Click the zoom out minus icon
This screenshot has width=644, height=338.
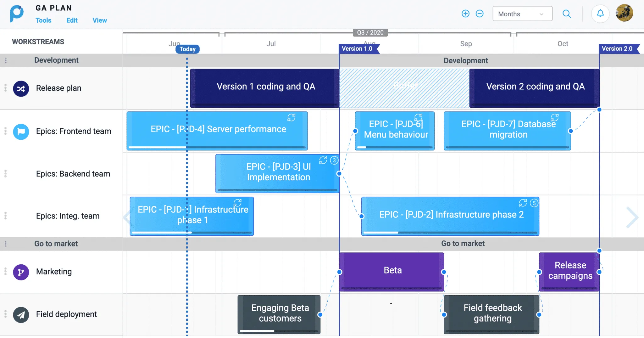pyautogui.click(x=480, y=14)
